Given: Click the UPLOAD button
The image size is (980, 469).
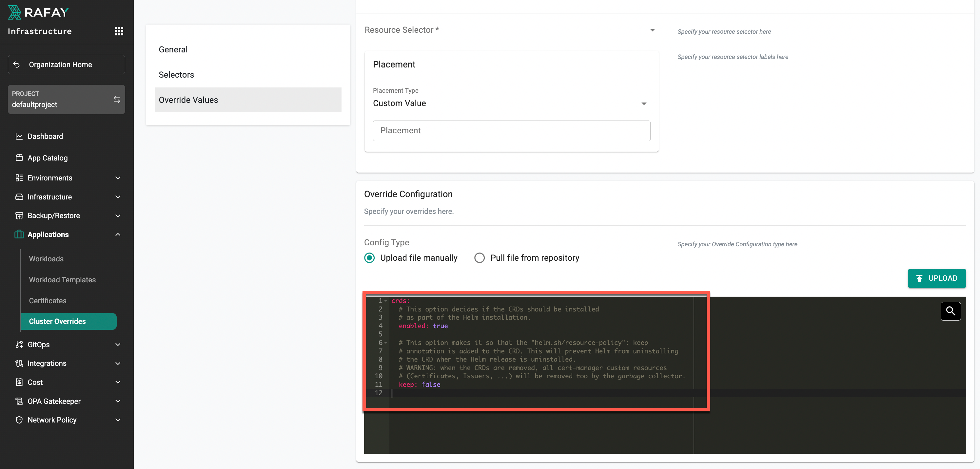Looking at the screenshot, I should tap(937, 279).
